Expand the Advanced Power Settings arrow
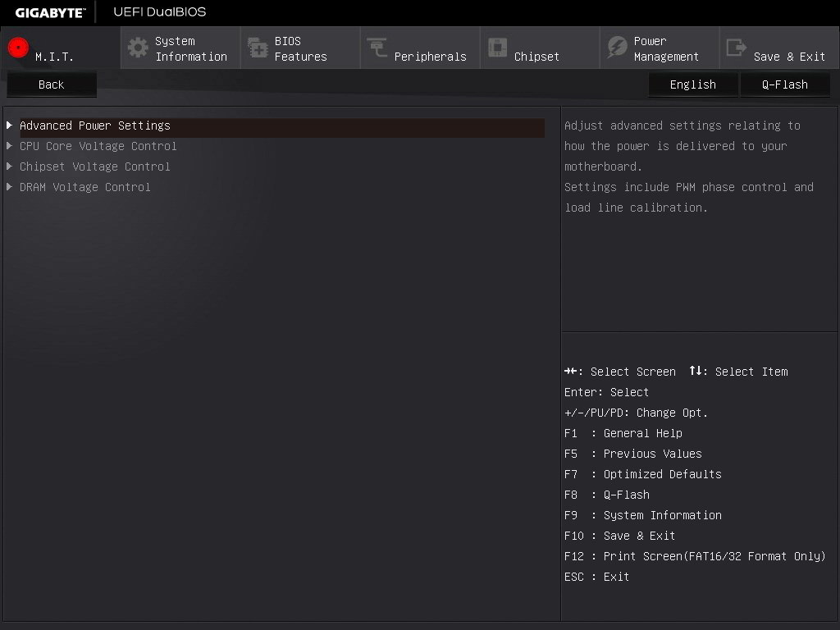 pyautogui.click(x=10, y=126)
